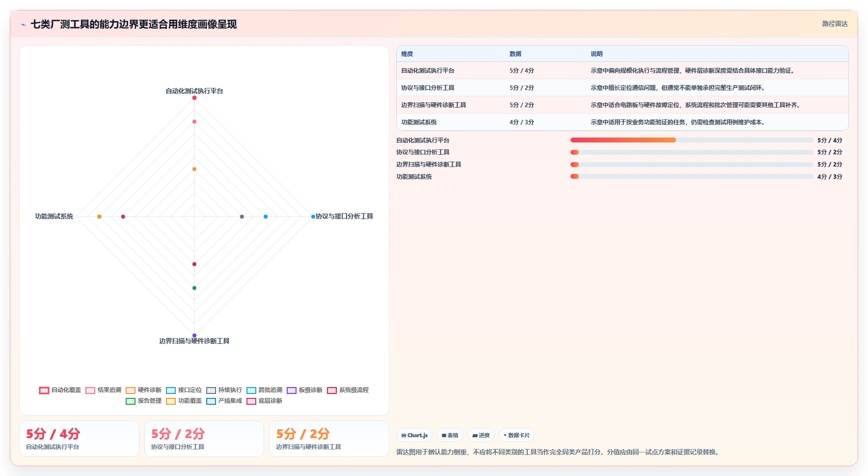
Task: Click radar axis label 协议与接口分析工具
Action: pyautogui.click(x=344, y=217)
